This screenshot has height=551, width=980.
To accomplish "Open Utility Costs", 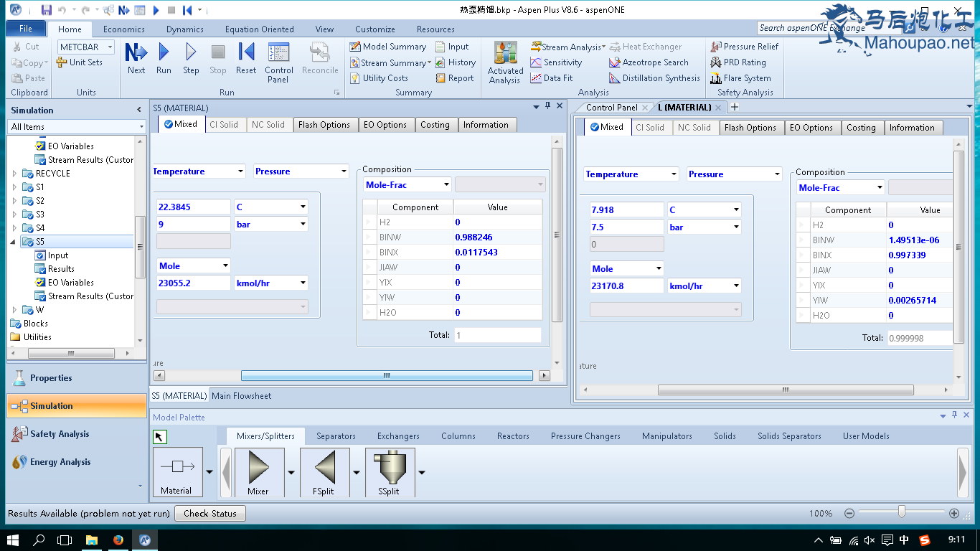I will (379, 78).
